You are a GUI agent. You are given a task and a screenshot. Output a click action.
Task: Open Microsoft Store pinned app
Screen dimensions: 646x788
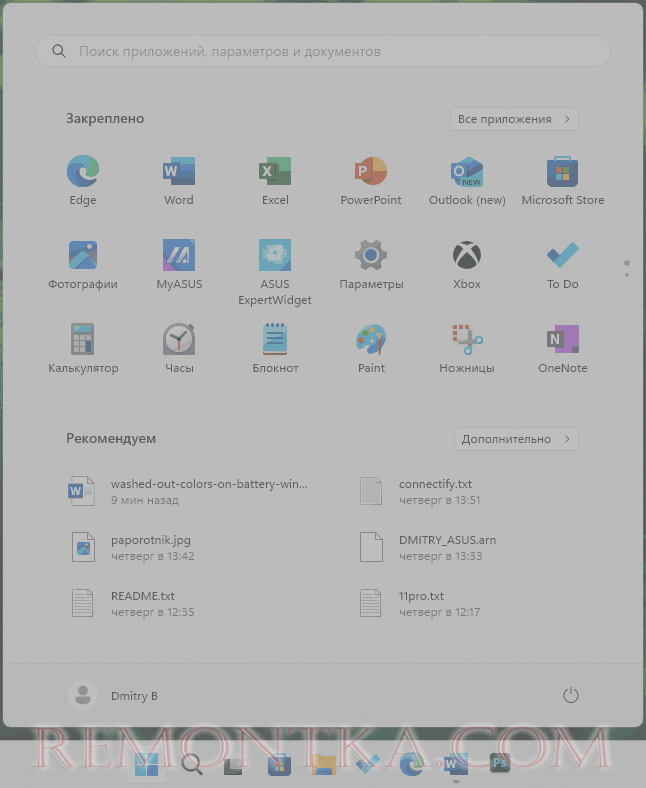(x=563, y=180)
